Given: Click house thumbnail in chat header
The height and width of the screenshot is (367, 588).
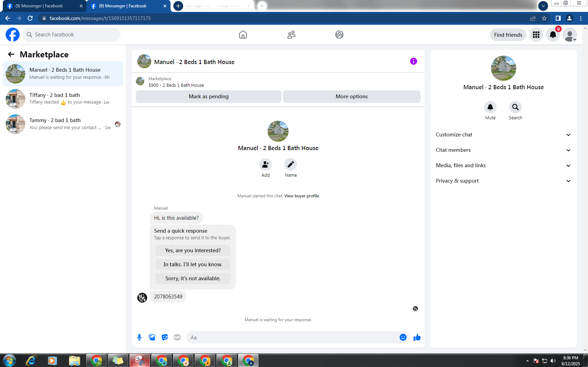Looking at the screenshot, I should pyautogui.click(x=144, y=61).
